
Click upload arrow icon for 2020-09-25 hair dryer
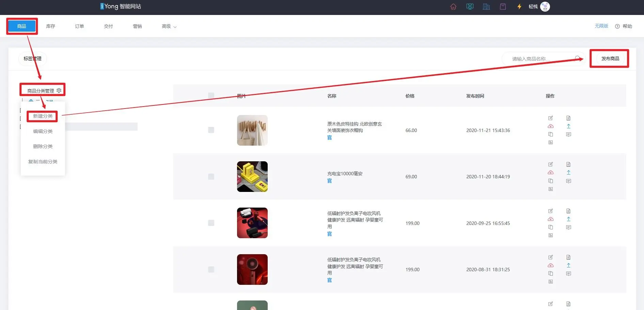568,219
